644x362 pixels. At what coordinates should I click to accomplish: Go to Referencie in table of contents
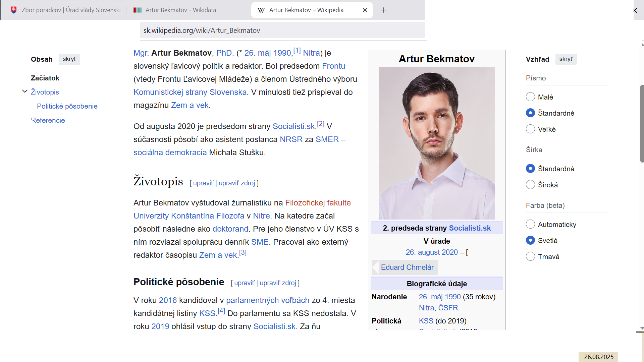pos(48,120)
